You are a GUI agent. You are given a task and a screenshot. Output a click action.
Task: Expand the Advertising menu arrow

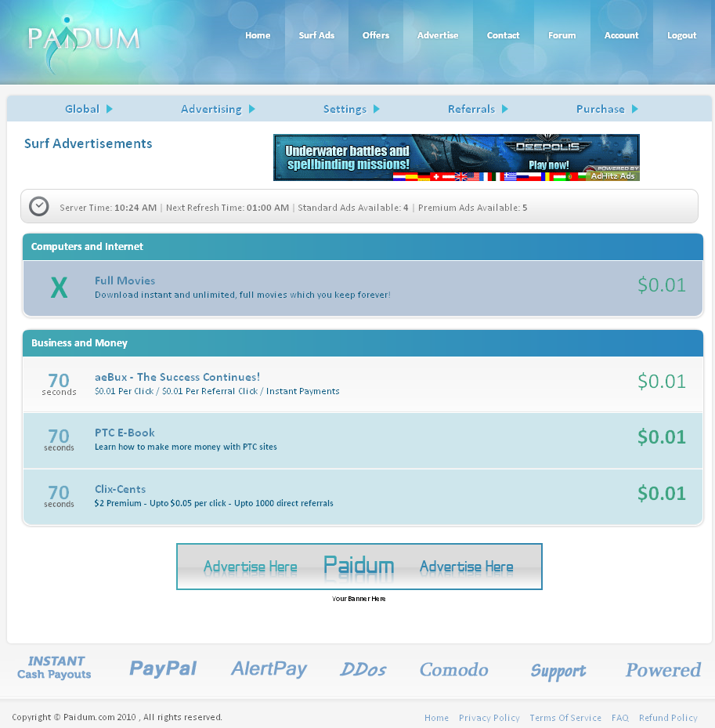click(252, 109)
